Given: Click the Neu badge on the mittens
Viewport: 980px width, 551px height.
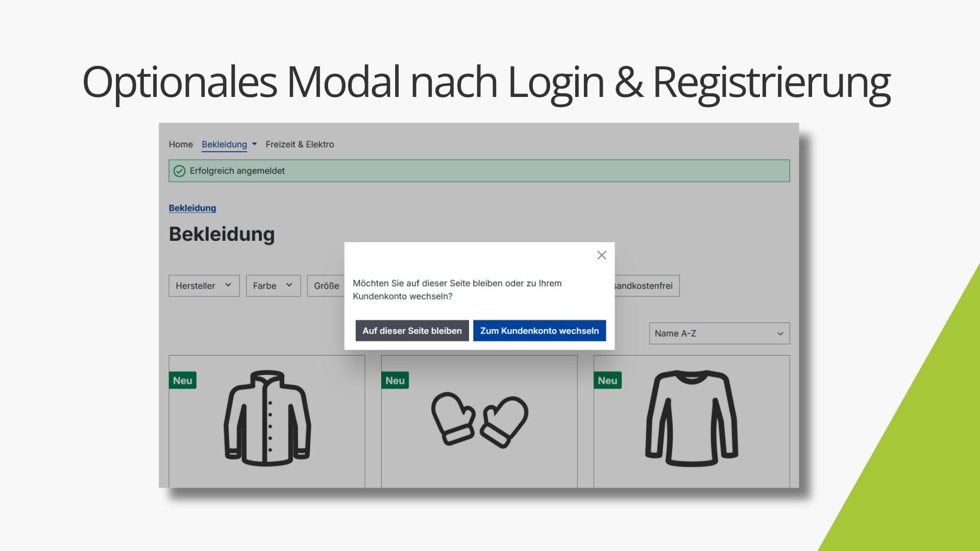Looking at the screenshot, I should (395, 381).
